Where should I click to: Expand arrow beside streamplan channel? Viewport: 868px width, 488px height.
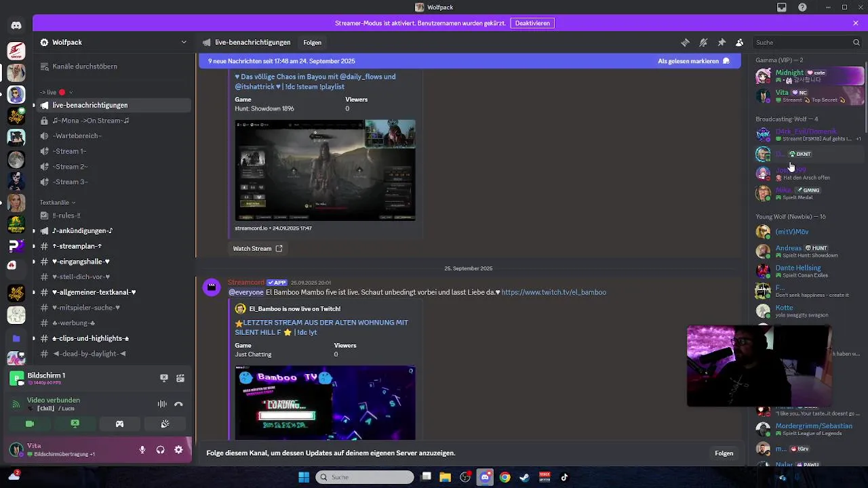(33, 246)
